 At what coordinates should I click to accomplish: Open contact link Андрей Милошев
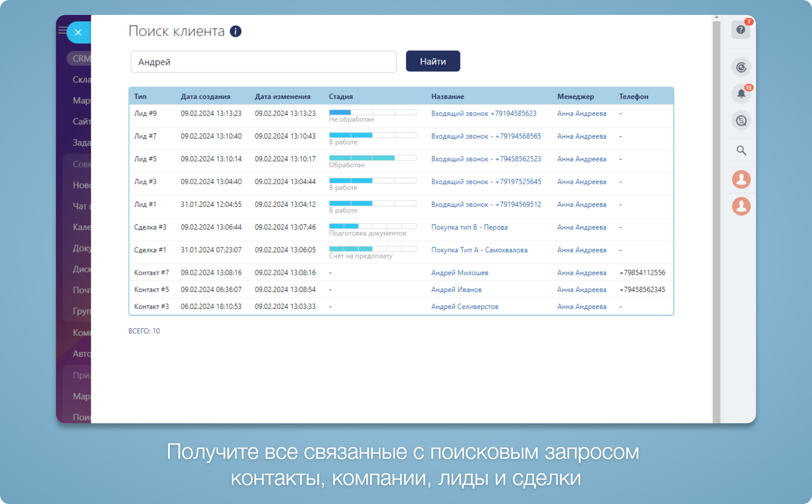click(459, 273)
